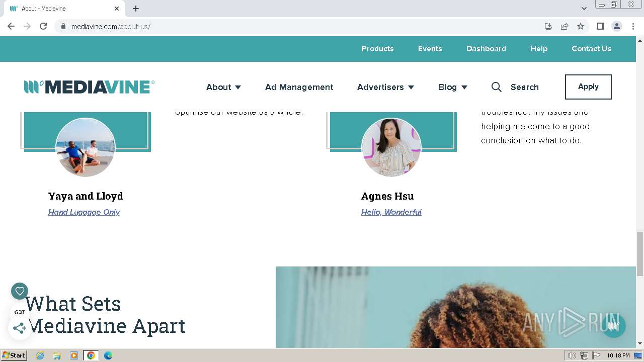The width and height of the screenshot is (644, 362).
Task: Switch to Chrome in the taskbar
Action: pyautogui.click(x=91, y=355)
